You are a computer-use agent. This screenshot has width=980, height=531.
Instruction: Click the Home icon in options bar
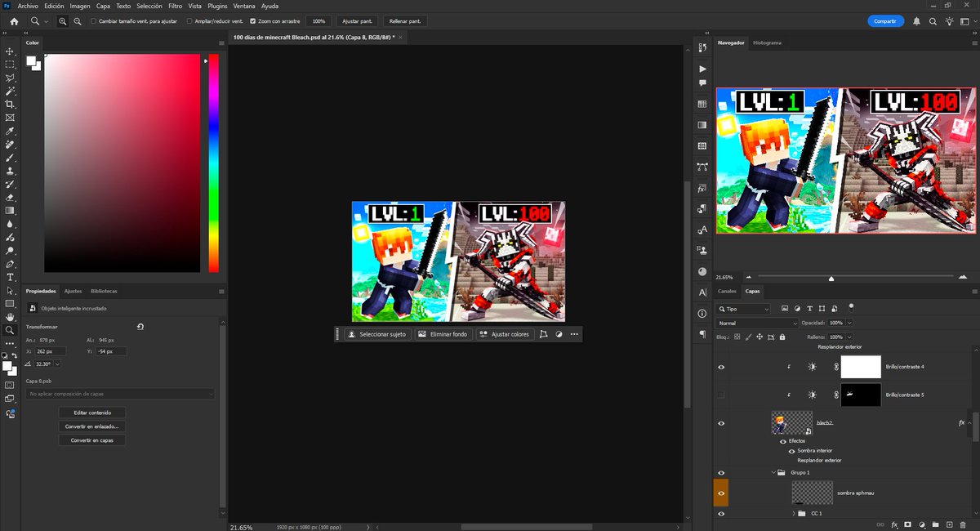coord(14,21)
